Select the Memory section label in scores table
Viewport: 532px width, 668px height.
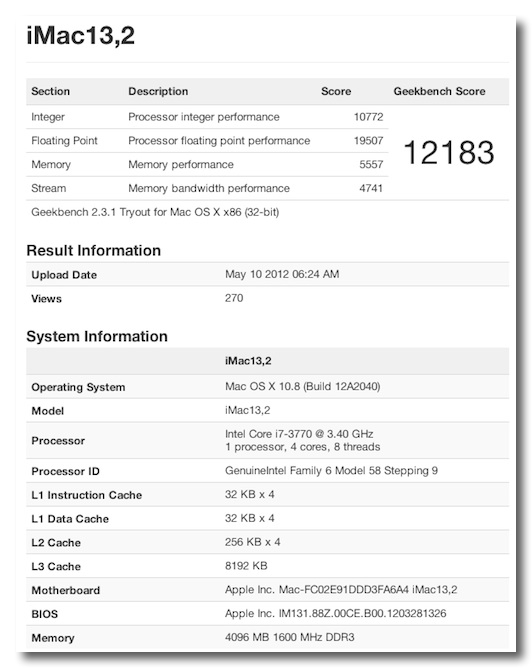tap(51, 165)
